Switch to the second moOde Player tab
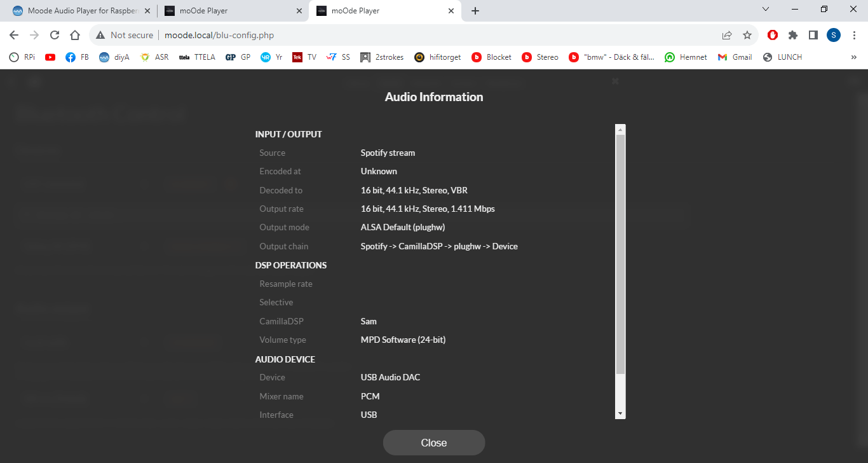Image resolution: width=868 pixels, height=463 pixels. (x=233, y=11)
